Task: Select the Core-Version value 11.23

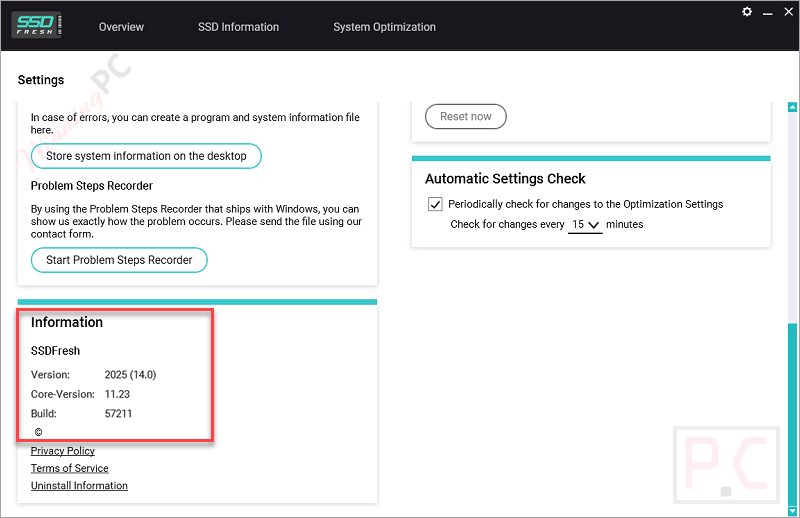Action: [117, 394]
